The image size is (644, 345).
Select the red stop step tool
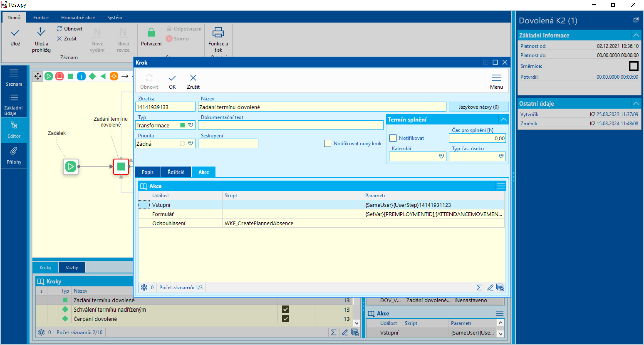click(x=60, y=76)
